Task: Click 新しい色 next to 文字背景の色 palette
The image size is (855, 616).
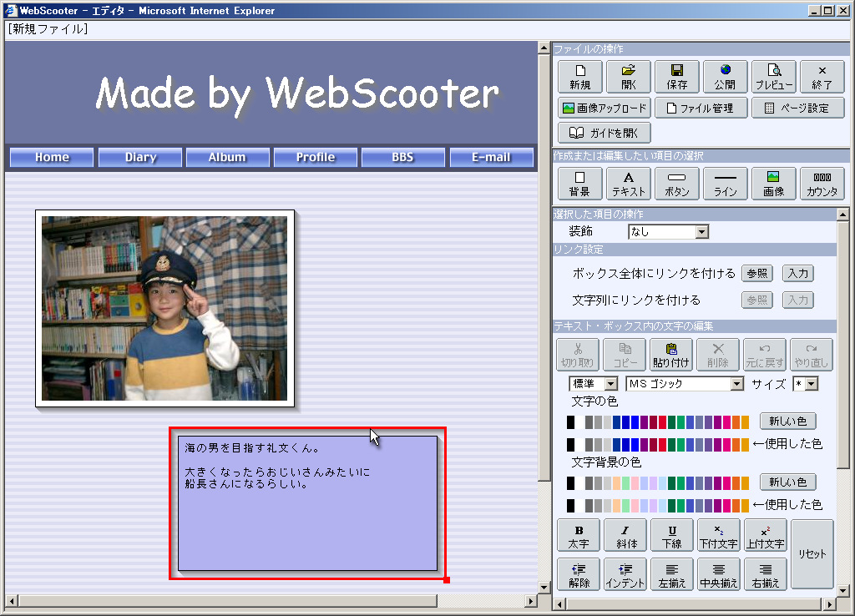Action: click(x=788, y=482)
